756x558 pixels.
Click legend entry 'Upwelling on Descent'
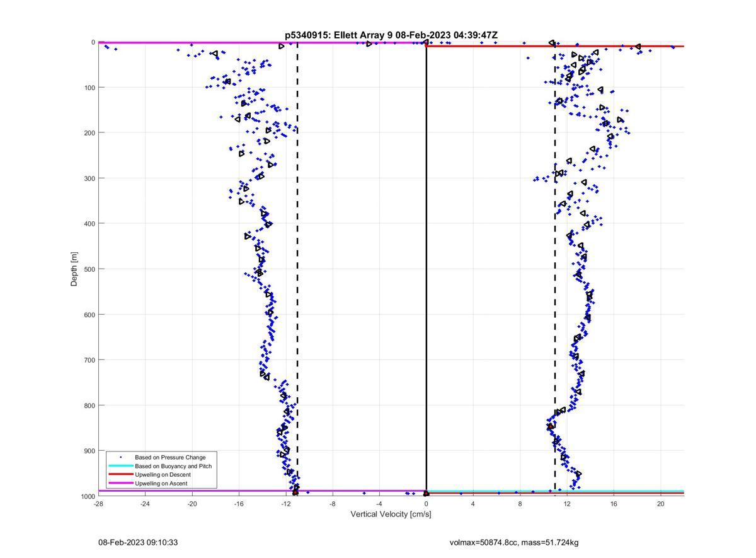pos(163,475)
